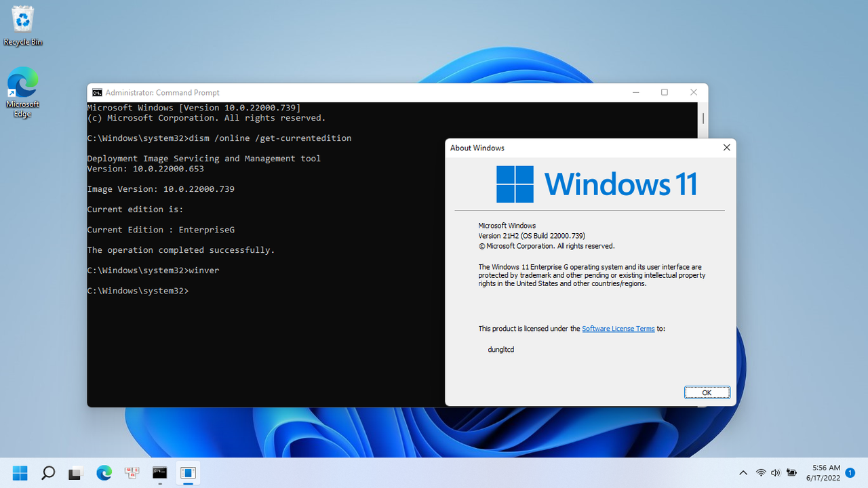
Task: Click 'Microsoft Windows [Version 10.0.22000.739]' line
Action: click(194, 108)
